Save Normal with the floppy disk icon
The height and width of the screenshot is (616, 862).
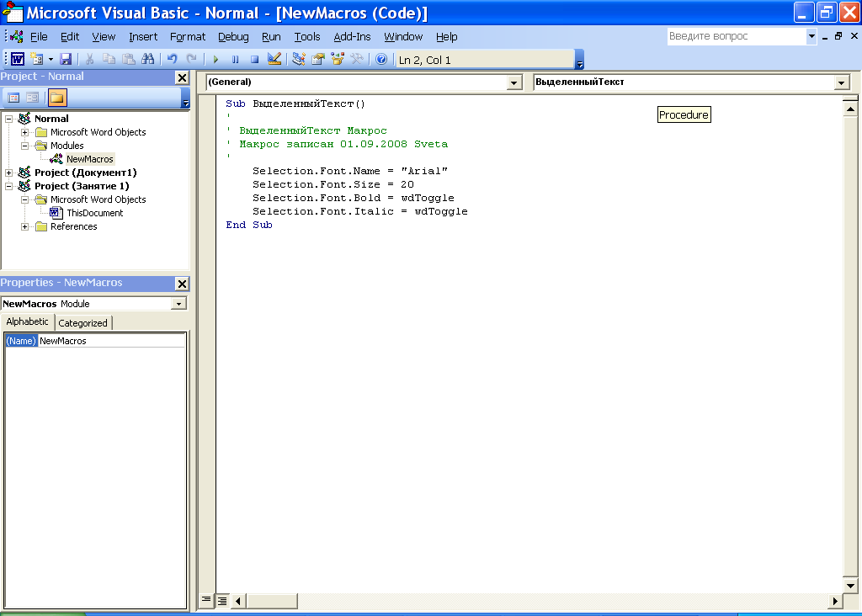pyautogui.click(x=66, y=59)
